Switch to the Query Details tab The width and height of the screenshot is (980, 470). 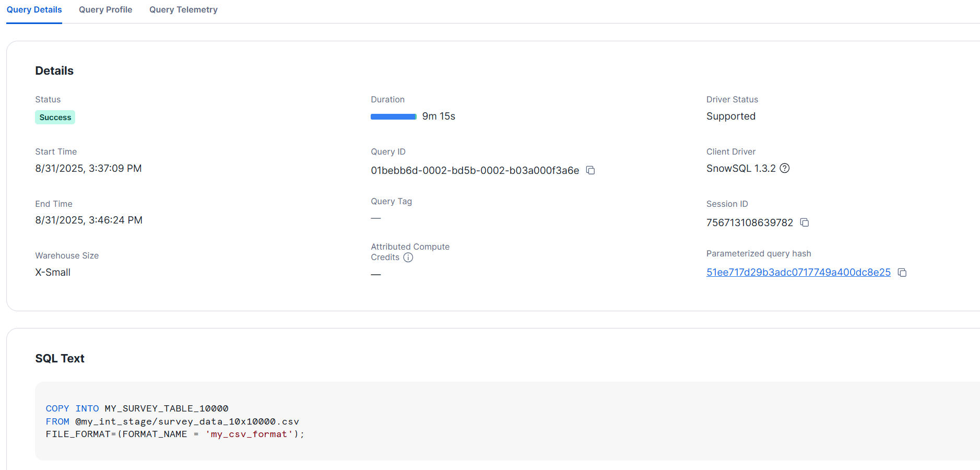[x=34, y=10]
